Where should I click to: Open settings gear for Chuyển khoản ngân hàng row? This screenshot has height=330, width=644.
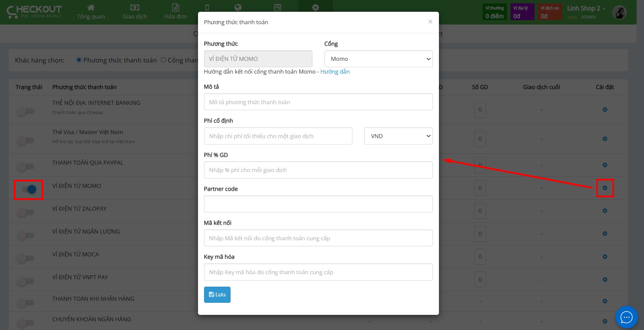[x=605, y=321]
